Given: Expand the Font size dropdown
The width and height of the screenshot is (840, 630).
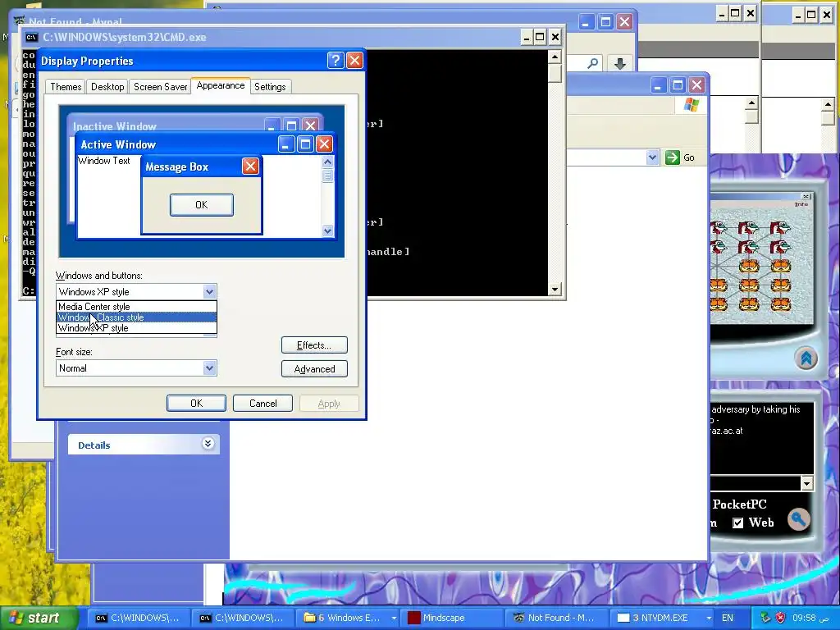Looking at the screenshot, I should click(209, 368).
